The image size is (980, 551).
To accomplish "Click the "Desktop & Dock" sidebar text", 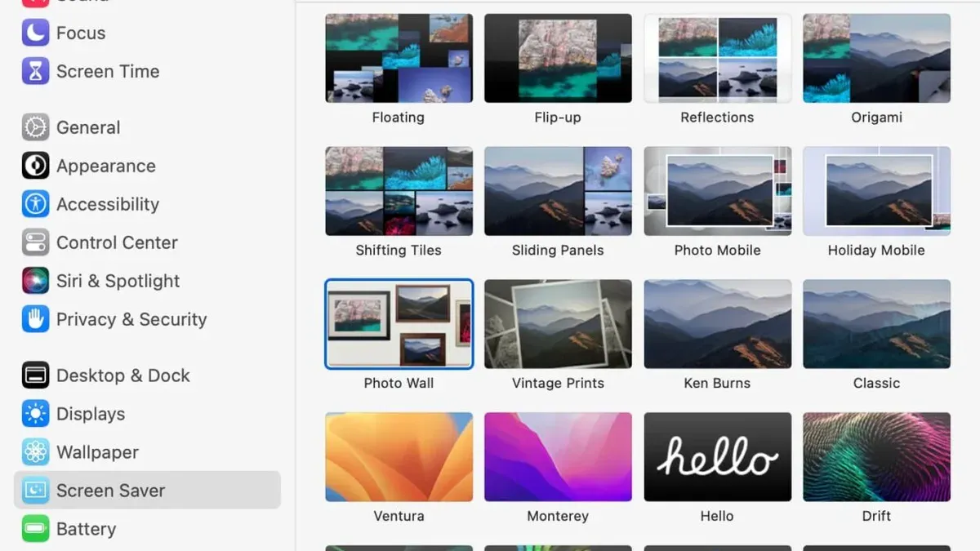I will click(x=123, y=376).
